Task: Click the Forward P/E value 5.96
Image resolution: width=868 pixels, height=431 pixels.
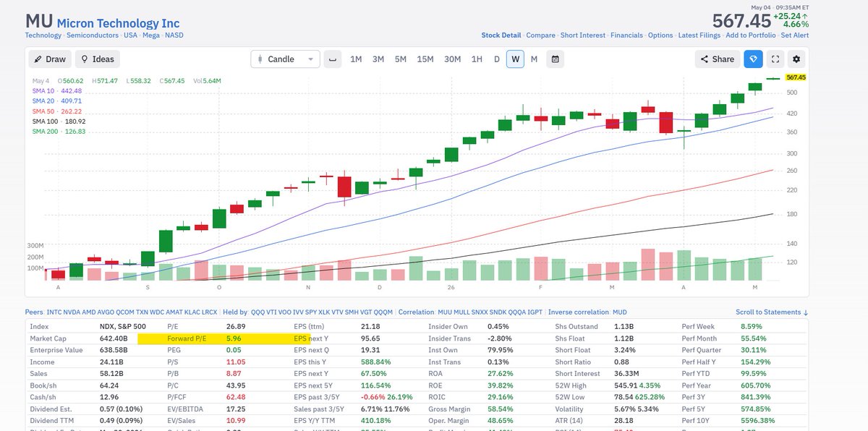Action: click(234, 338)
